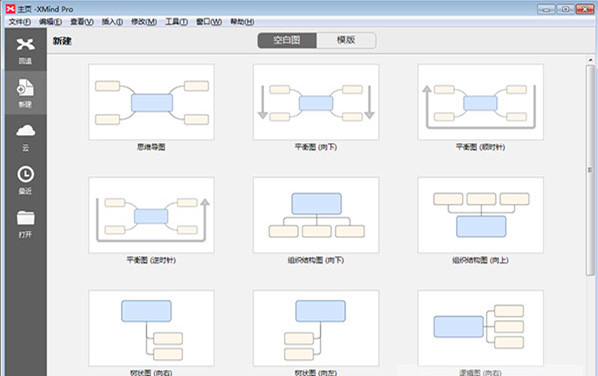Click the 平衡图 (向下) label text
The width and height of the screenshot is (598, 376).
coord(316,147)
